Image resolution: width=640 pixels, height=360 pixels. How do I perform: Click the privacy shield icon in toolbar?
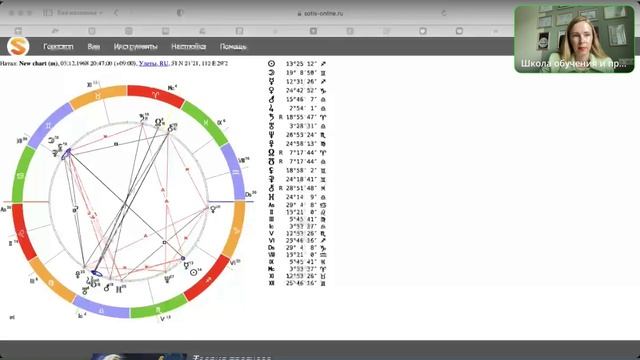[x=180, y=13]
